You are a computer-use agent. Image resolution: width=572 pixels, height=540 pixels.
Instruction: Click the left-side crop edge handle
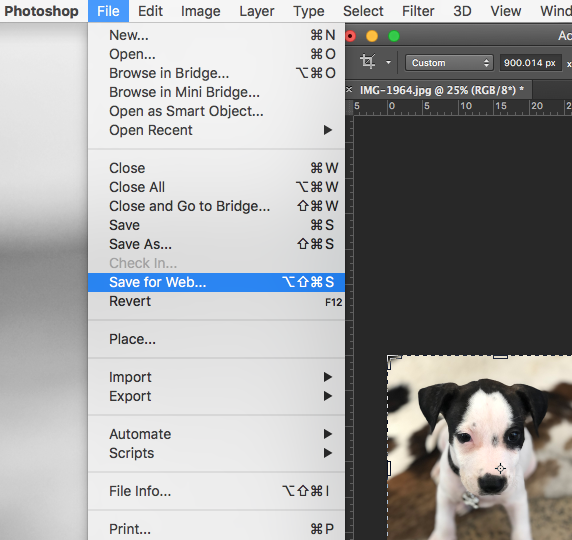click(389, 468)
